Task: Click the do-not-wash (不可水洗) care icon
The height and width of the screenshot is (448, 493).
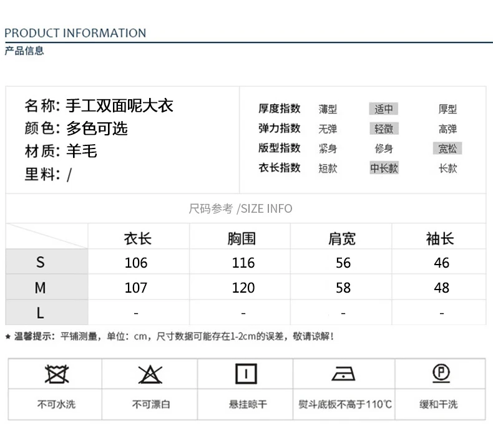Action: (57, 374)
